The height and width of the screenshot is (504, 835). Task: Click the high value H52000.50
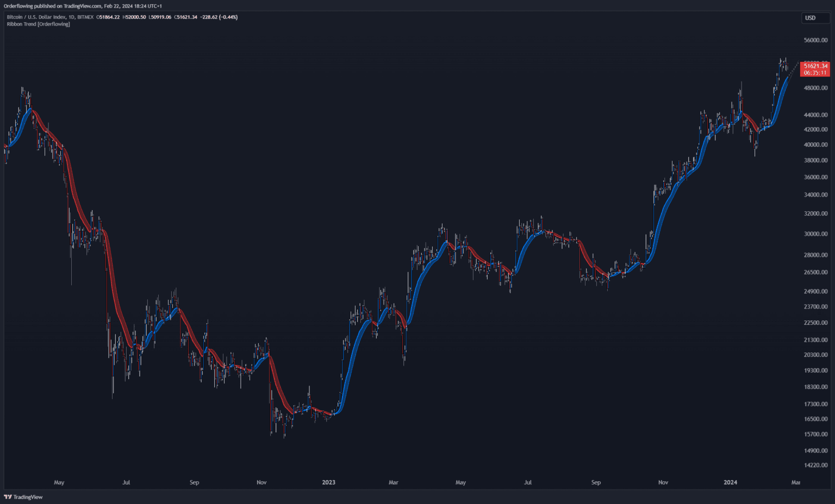134,17
